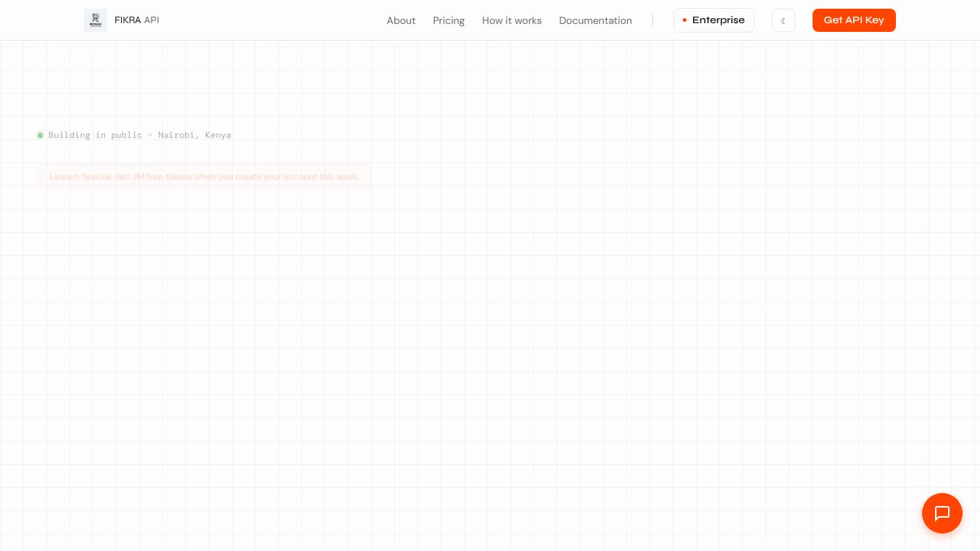
Task: Toggle dark mode with the moon icon
Action: point(784,20)
